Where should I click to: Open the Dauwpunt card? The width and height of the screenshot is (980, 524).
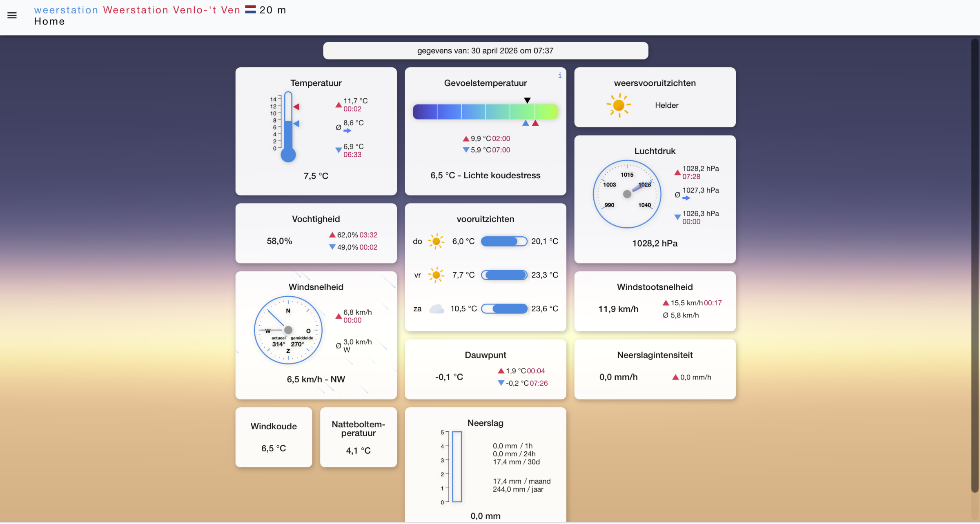tap(485, 369)
